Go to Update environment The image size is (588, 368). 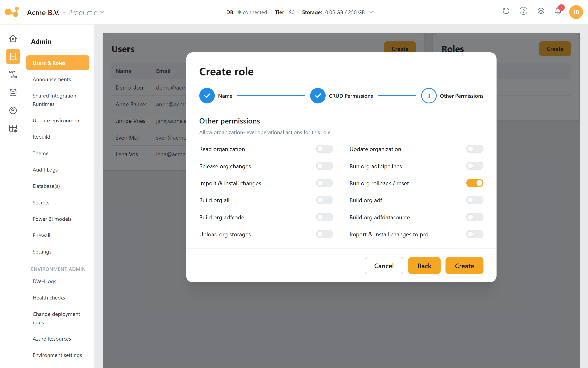tap(58, 120)
